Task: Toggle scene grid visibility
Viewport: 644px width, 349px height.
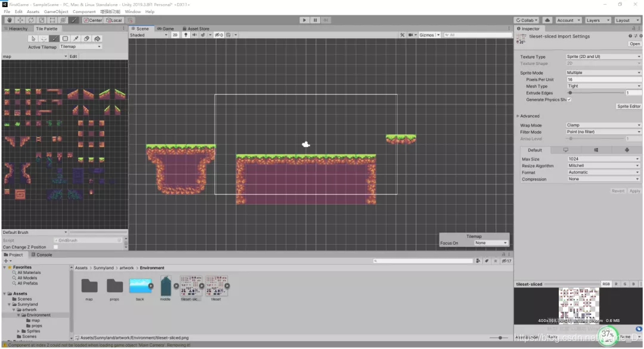Action: 228,35
